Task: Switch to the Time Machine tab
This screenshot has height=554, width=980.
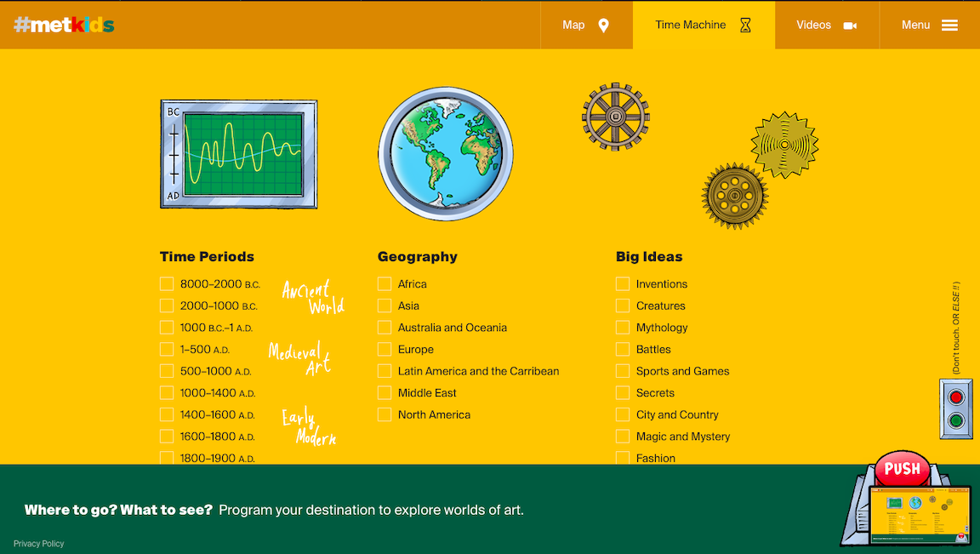Action: (704, 25)
